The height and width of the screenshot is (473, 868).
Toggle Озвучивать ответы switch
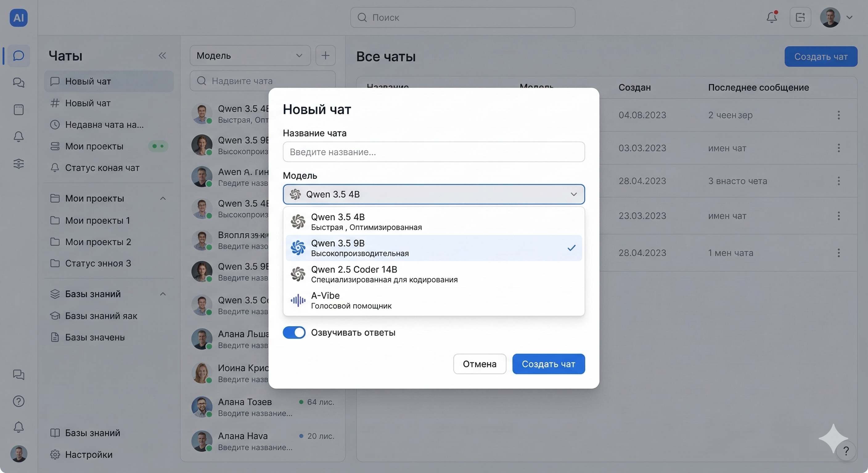click(294, 332)
